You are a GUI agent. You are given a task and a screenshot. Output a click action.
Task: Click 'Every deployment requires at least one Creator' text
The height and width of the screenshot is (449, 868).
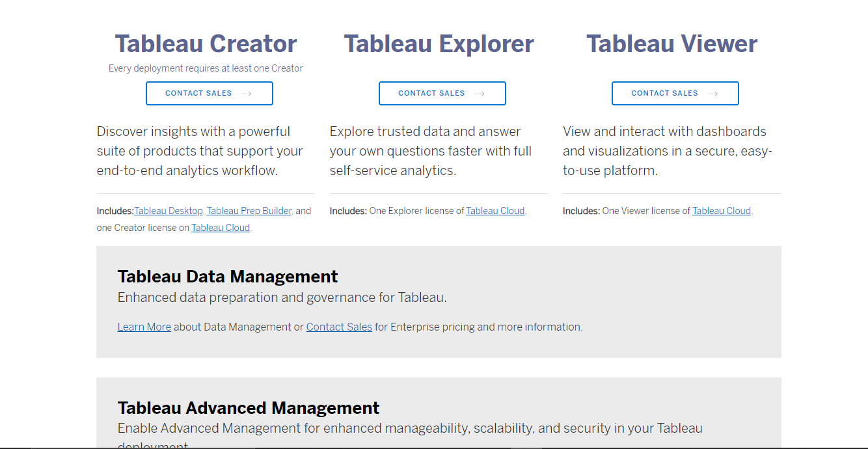point(206,68)
